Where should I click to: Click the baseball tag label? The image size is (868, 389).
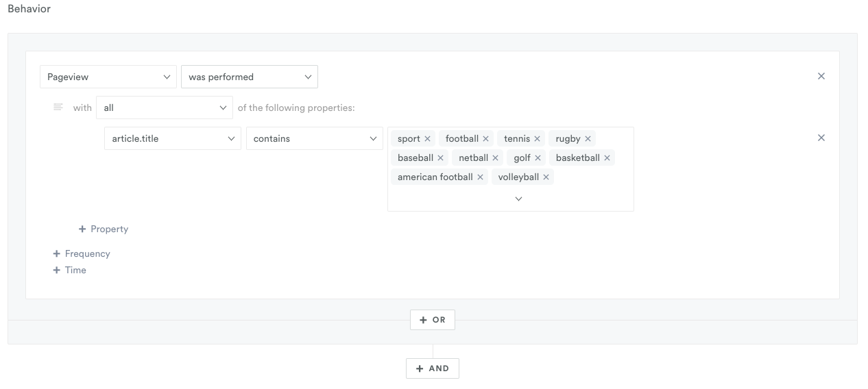415,158
